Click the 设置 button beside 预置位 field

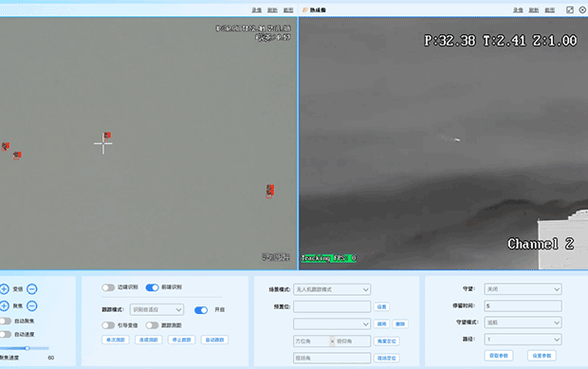coord(382,306)
